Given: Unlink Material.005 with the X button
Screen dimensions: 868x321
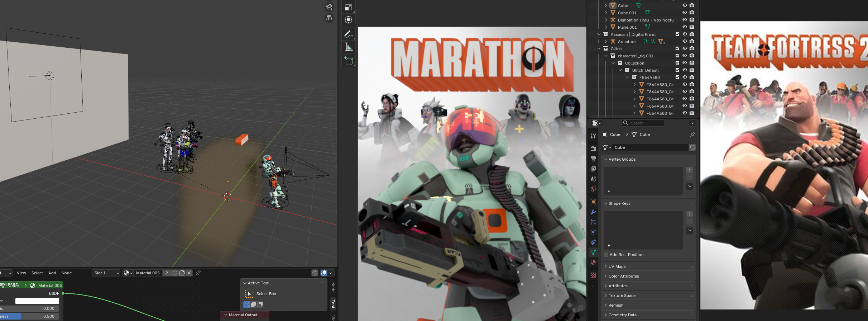Looking at the screenshot, I should click(189, 273).
